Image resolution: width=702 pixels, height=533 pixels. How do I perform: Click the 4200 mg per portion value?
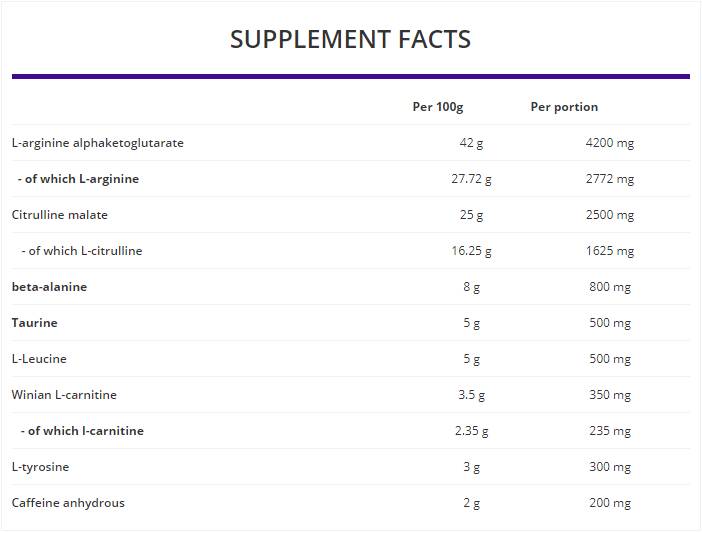click(609, 143)
